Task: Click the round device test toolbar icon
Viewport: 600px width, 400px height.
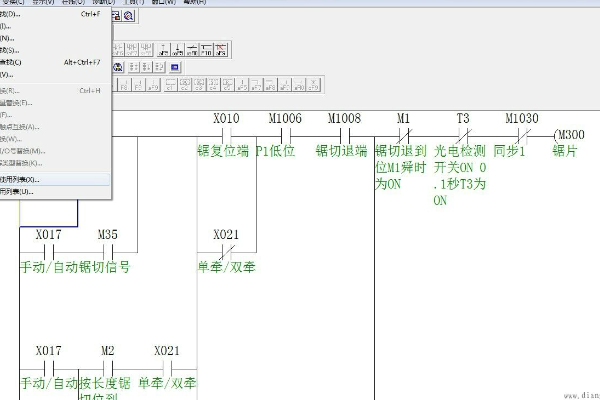Action: [x=118, y=67]
